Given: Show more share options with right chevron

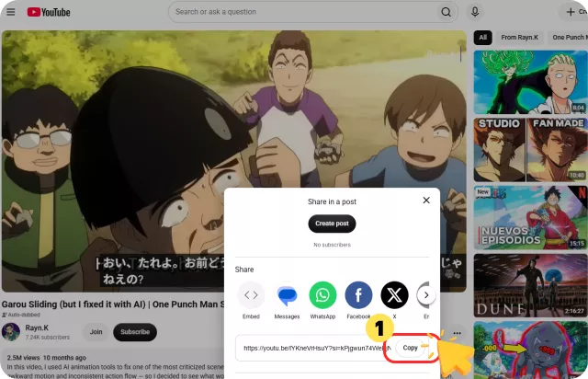Looking at the screenshot, I should point(426,295).
